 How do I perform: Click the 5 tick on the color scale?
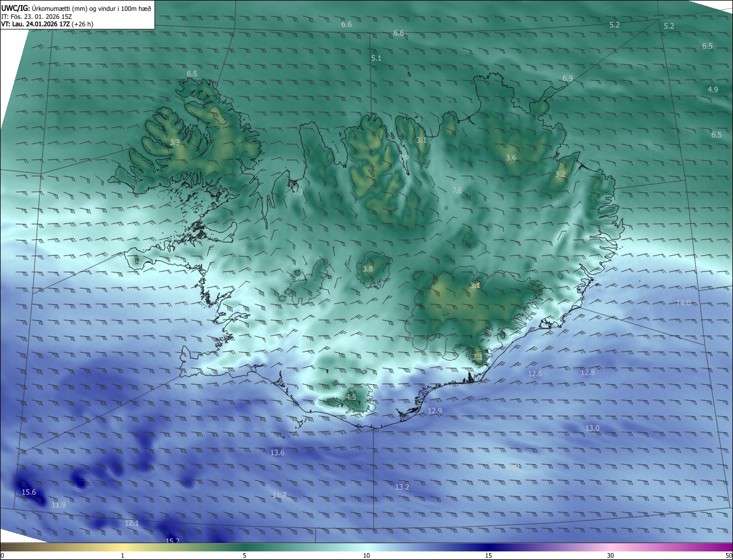[x=245, y=555]
